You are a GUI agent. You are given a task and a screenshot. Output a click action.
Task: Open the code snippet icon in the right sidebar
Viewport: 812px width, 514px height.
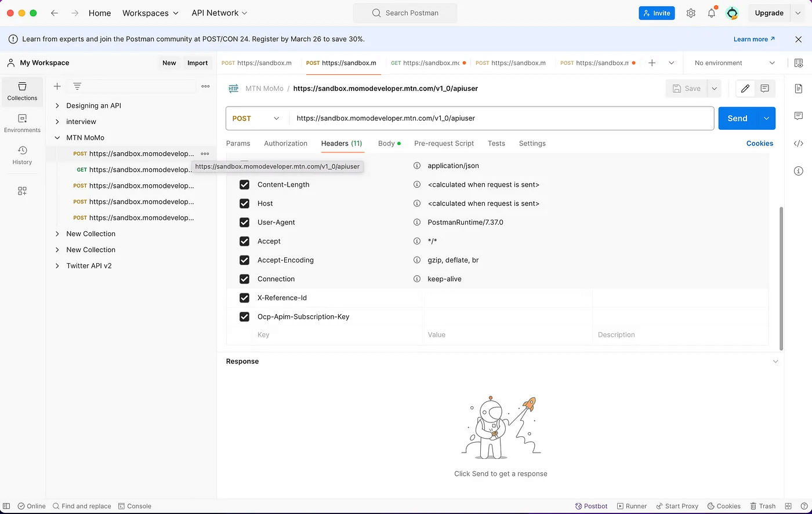click(799, 143)
